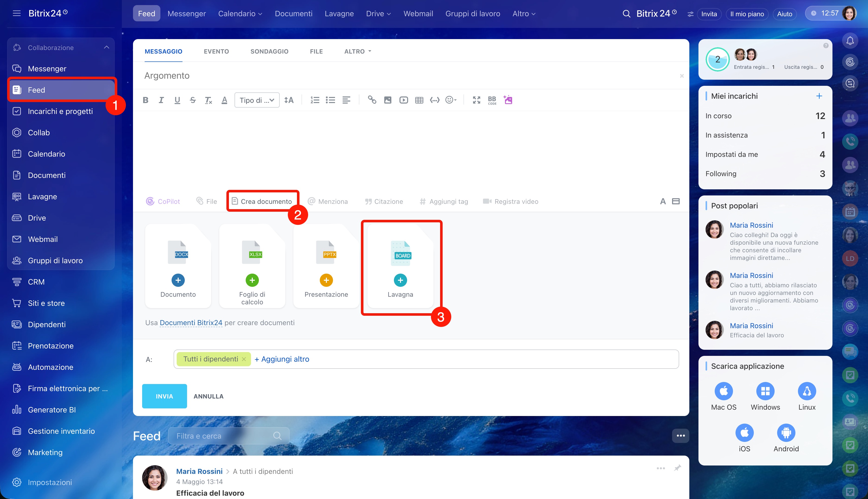The height and width of the screenshot is (499, 868).
Task: Download the Android application
Action: tap(786, 438)
